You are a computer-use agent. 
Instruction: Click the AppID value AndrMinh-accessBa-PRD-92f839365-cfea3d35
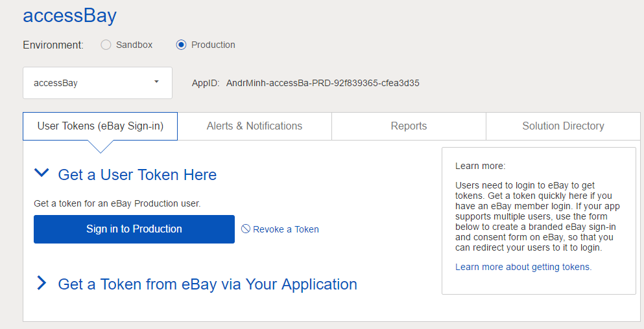pyautogui.click(x=323, y=84)
